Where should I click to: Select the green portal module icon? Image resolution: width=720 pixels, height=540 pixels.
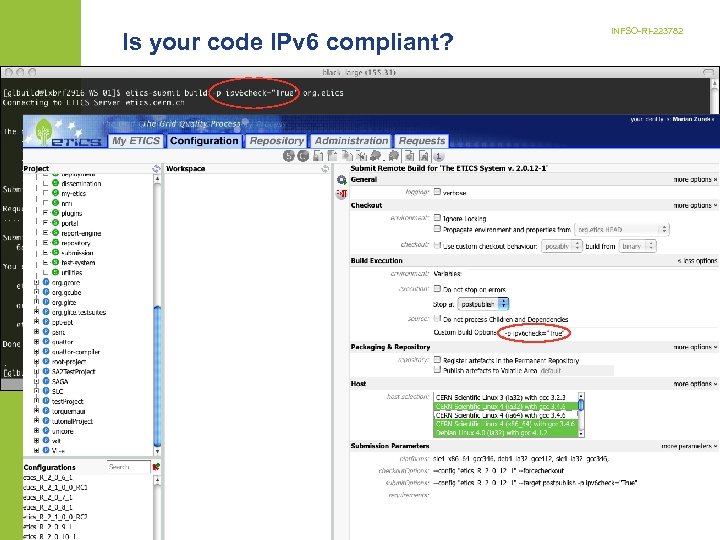56,223
